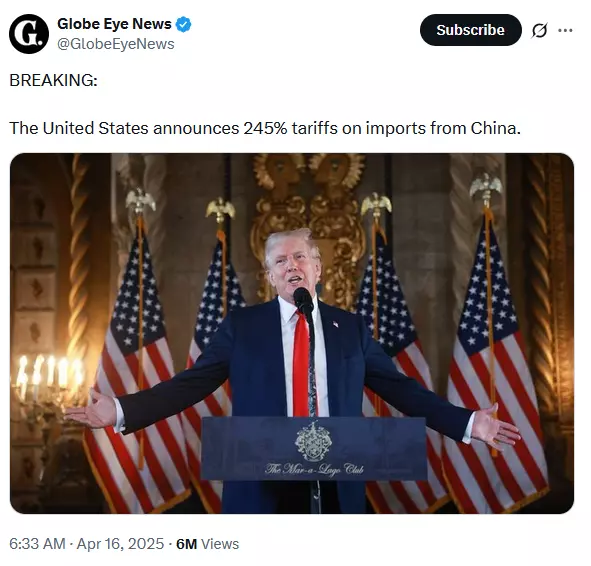
Task: Open the Globe Eye News profile avatar
Action: pos(29,34)
